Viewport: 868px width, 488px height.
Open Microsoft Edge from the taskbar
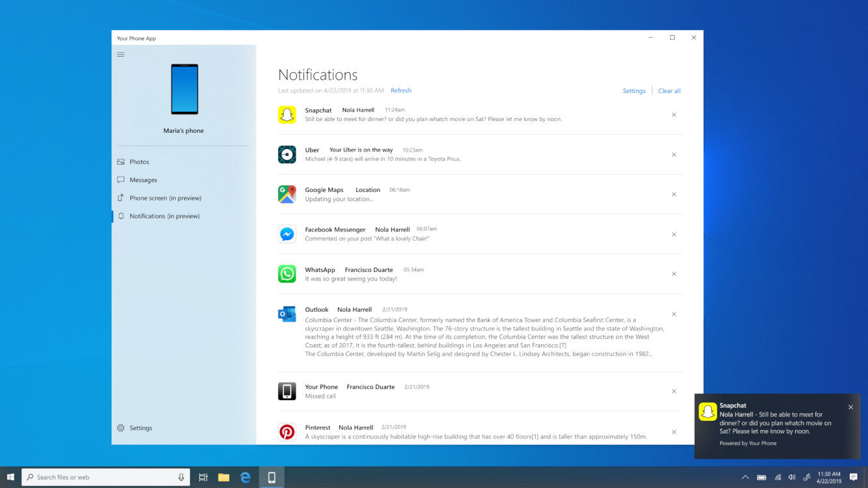pos(245,477)
